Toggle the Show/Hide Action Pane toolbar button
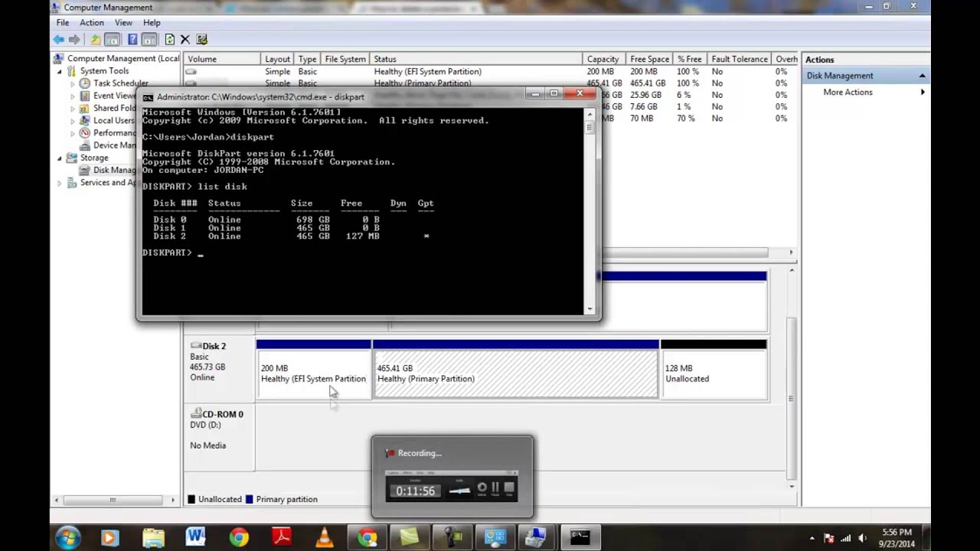 tap(149, 40)
